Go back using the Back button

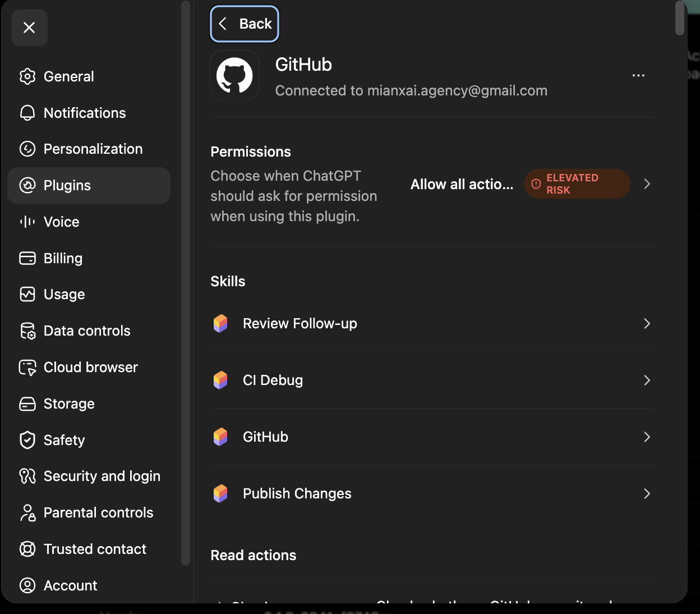[245, 24]
